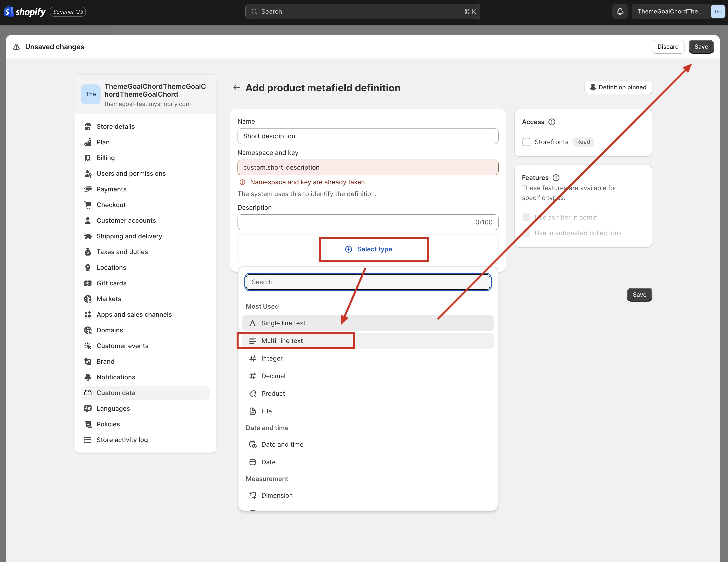Click the Billing receipt icon
Screen dimensions: 728x562
88,158
